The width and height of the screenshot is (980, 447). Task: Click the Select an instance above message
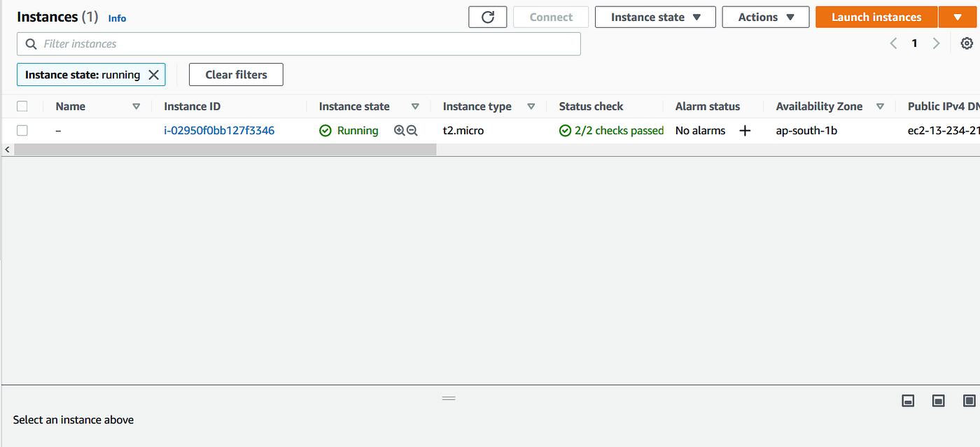click(x=73, y=420)
